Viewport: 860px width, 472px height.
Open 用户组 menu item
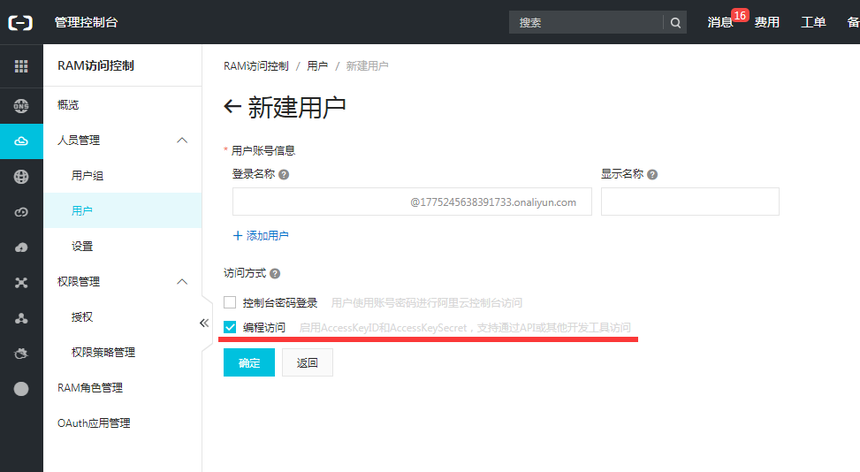click(87, 175)
